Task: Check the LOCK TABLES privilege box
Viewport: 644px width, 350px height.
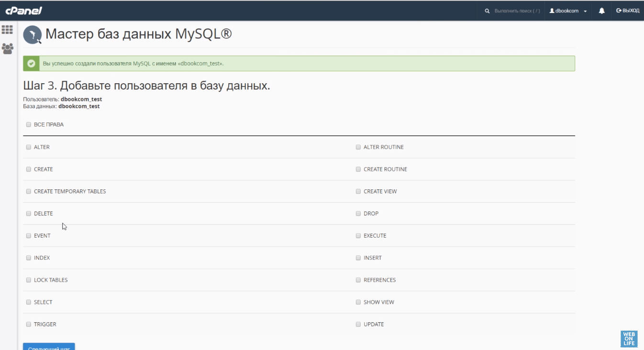Action: point(29,280)
